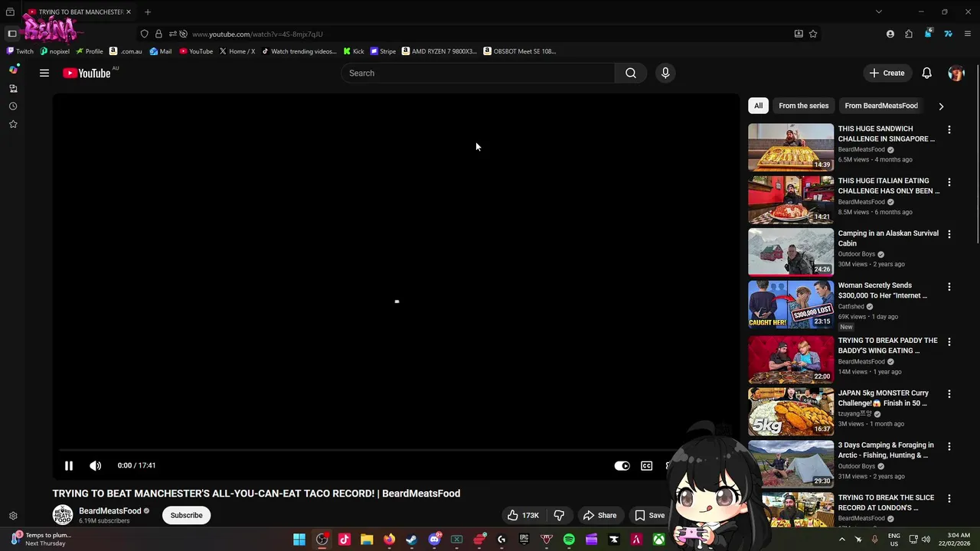
Task: Open the Stripe bookmark
Action: tap(383, 51)
